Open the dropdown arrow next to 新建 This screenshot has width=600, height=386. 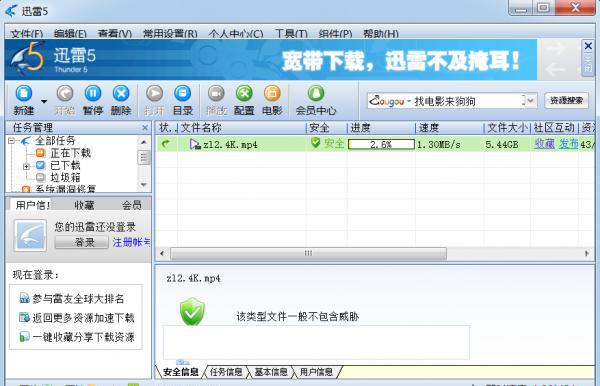pos(44,101)
